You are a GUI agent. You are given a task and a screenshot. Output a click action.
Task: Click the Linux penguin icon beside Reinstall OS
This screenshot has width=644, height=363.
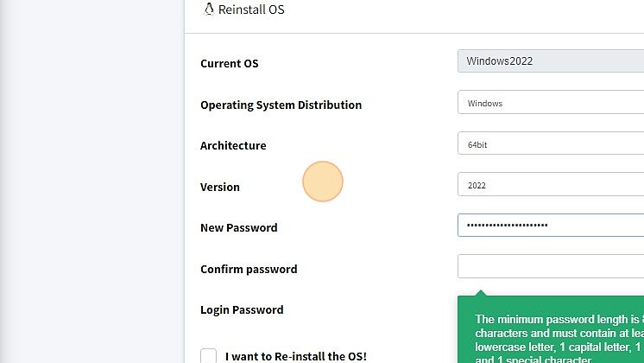tap(209, 9)
